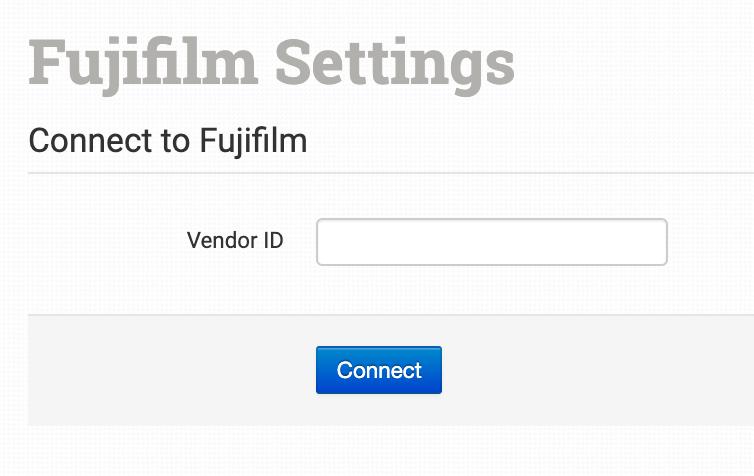Viewport: 754px width, 476px height.
Task: Click the Vendor ID label
Action: click(235, 241)
